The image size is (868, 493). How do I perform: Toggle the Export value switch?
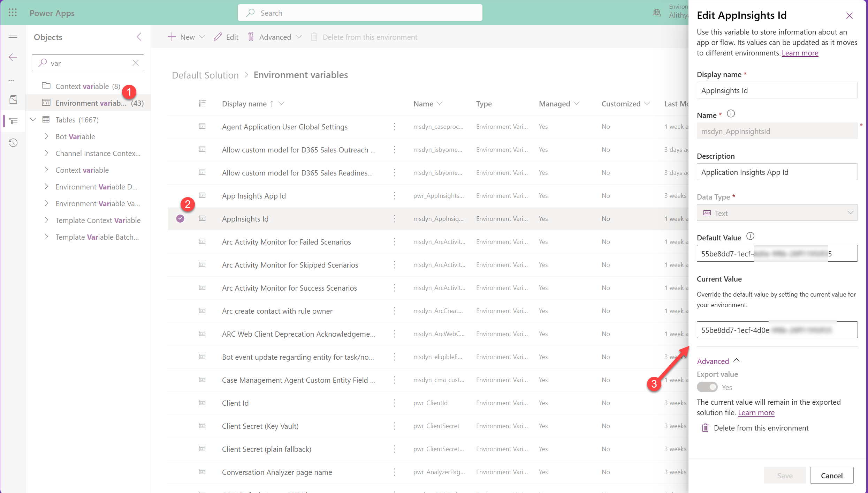point(707,387)
